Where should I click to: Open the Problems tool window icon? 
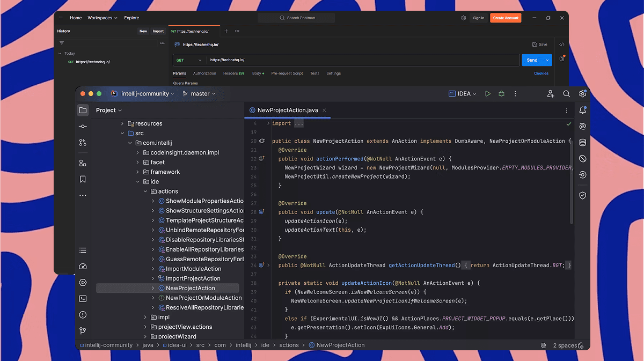[83, 315]
